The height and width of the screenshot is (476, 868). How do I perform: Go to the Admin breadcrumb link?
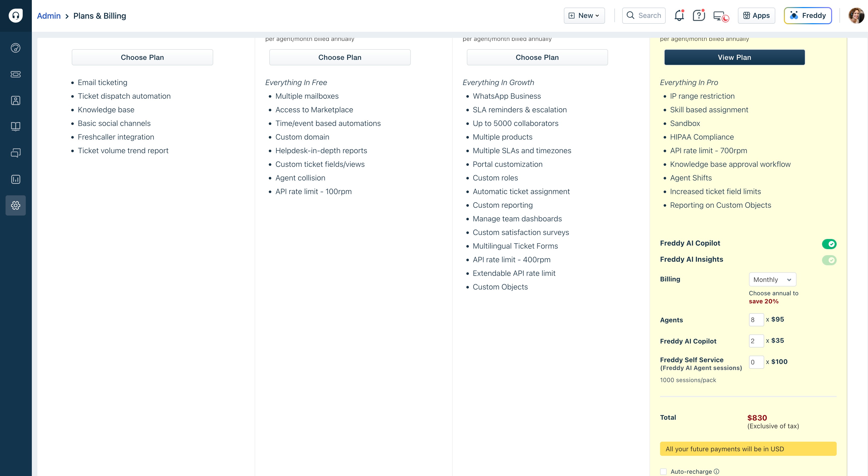coord(49,16)
